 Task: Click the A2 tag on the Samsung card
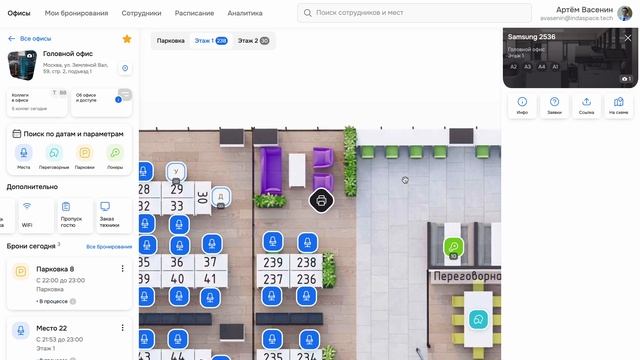pos(514,67)
